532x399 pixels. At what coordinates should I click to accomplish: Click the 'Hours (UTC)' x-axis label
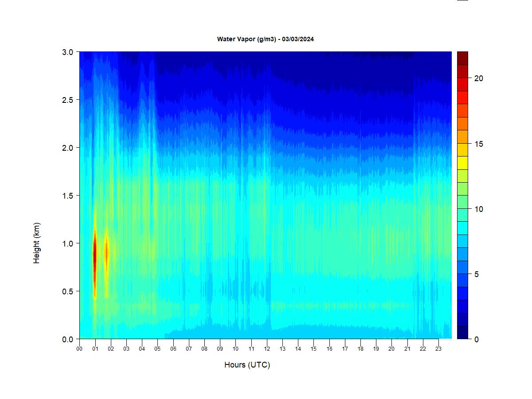(247, 365)
